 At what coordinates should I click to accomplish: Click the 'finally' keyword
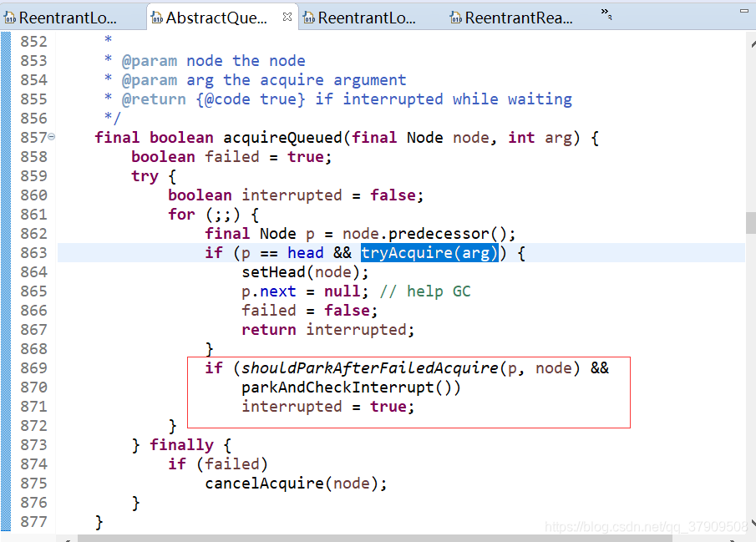(181, 445)
